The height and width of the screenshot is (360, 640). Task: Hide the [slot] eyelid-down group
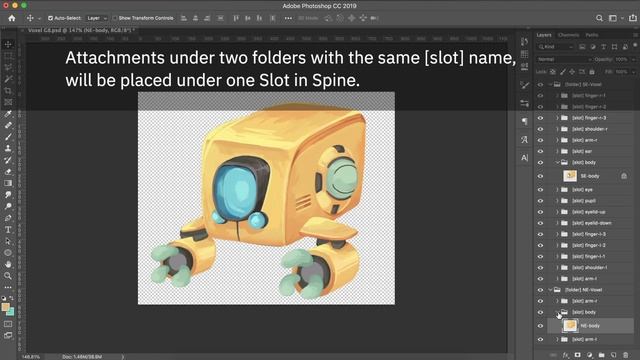(540, 223)
